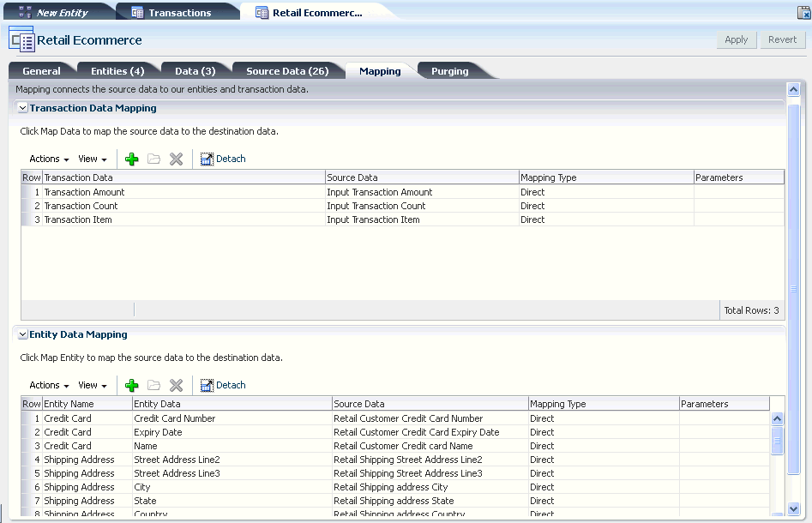
Task: Switch to the Source Data (26) tab
Action: point(287,71)
